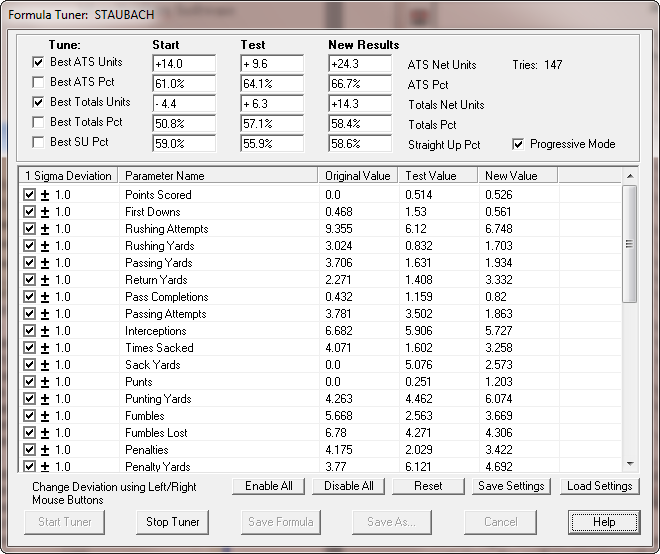The image size is (660, 554).
Task: Click the parameter list scrollbar thumb
Action: [629, 244]
